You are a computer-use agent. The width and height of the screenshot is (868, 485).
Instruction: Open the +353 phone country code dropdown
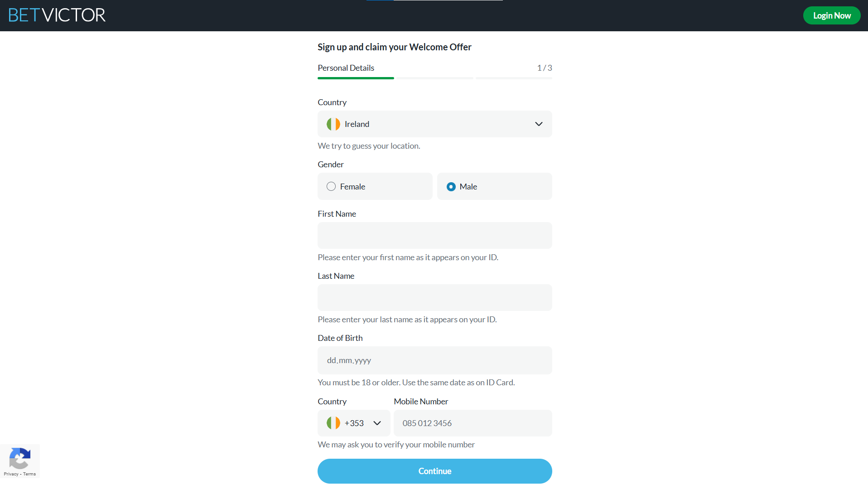354,423
